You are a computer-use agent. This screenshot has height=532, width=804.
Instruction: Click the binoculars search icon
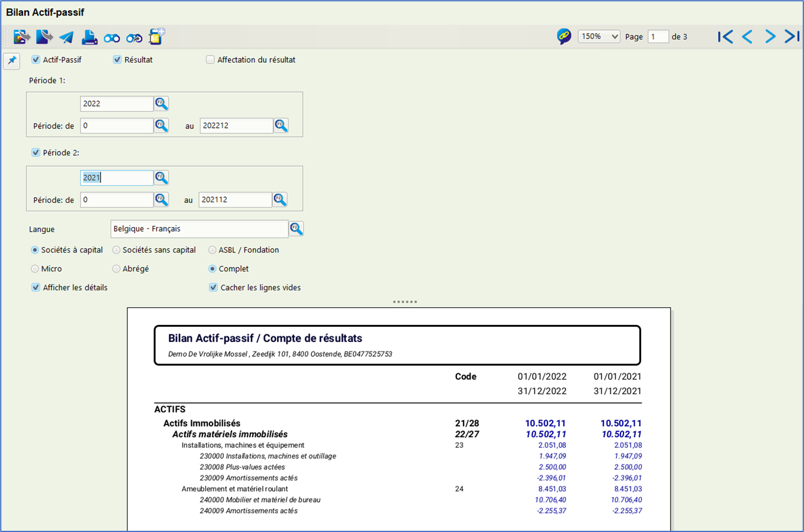tap(112, 38)
